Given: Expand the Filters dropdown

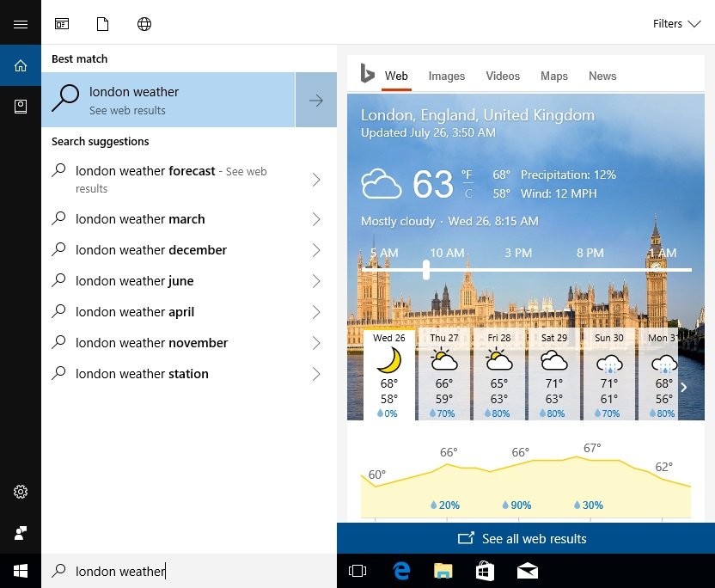Looking at the screenshot, I should 677,24.
